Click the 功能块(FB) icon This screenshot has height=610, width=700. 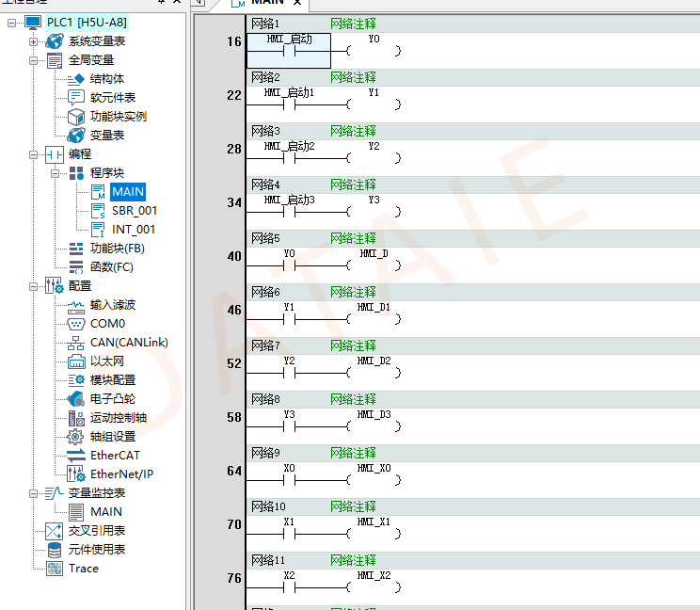76,249
